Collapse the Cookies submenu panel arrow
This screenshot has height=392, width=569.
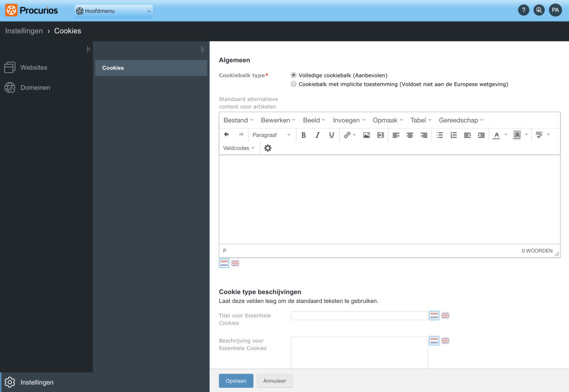(x=203, y=49)
